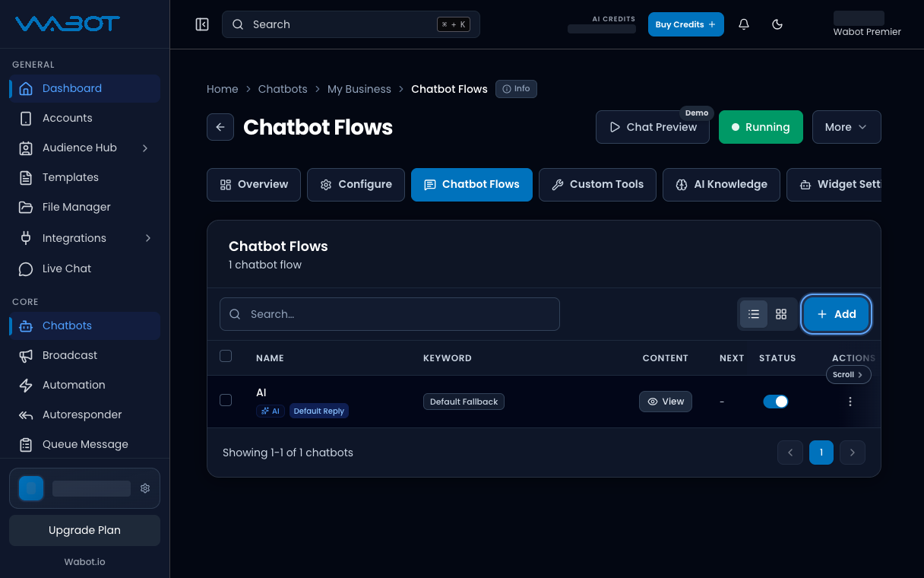Screen dimensions: 924x578
Task: Select page 1 in pagination
Action: click(821, 453)
